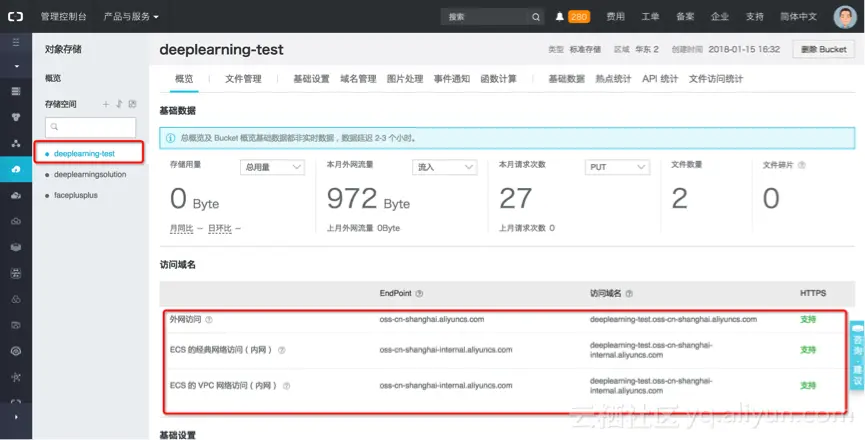Click endpoint oss-cn-shanghai.aliyuncs.com in 外网访问 row
This screenshot has height=440, width=865.
click(432, 320)
